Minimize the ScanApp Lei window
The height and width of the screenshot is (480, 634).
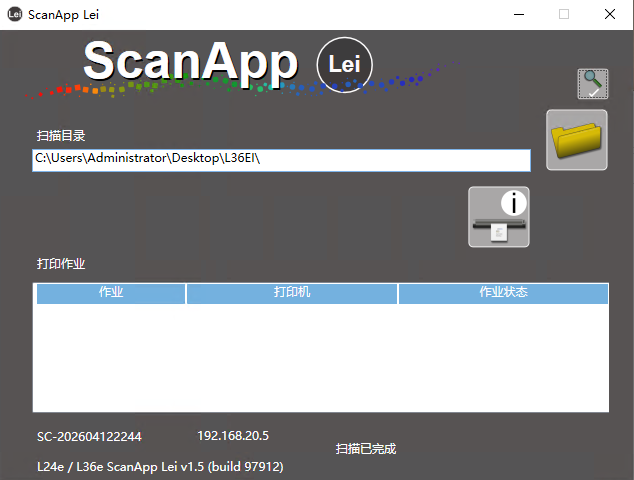click(519, 15)
